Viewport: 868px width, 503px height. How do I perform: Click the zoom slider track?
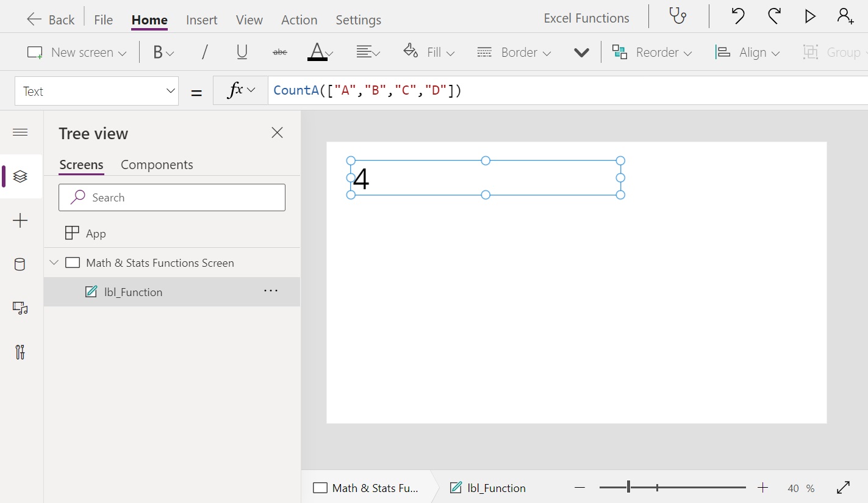(701, 488)
